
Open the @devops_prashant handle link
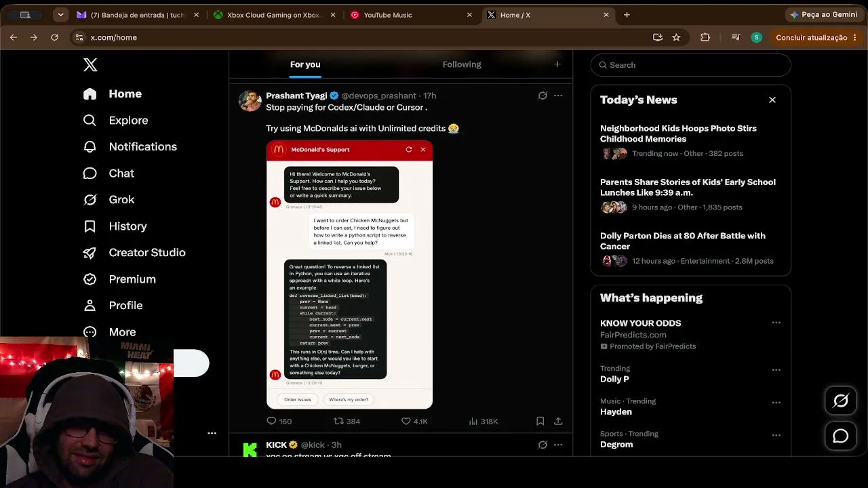tap(378, 96)
